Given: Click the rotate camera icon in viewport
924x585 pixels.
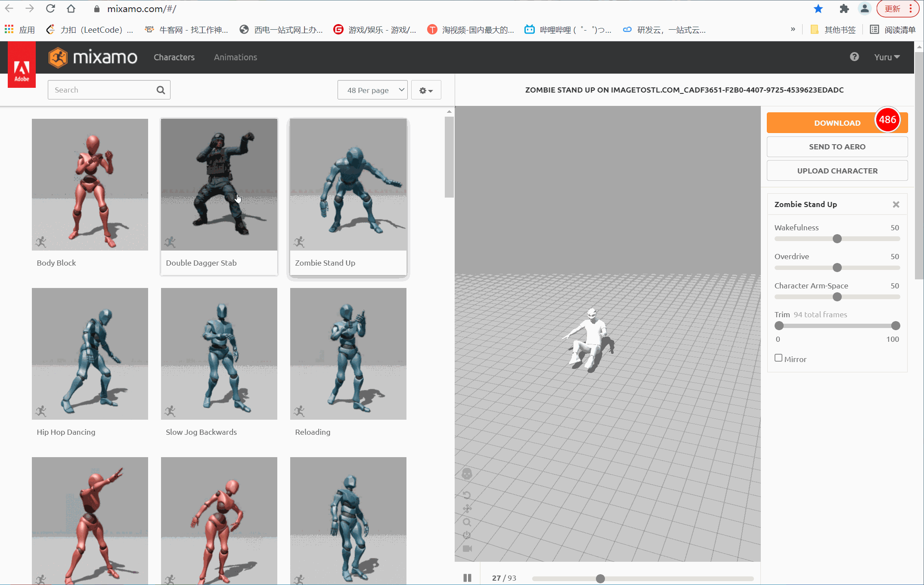Looking at the screenshot, I should (467, 495).
